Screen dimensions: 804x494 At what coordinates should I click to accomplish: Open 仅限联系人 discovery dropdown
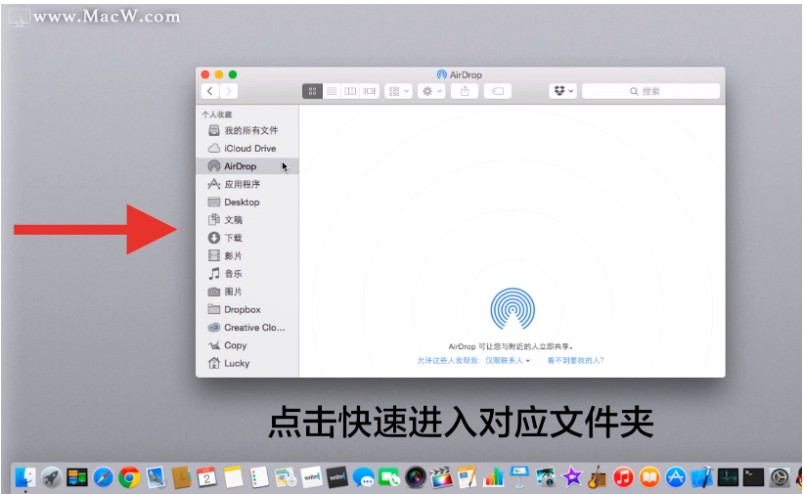pos(508,361)
